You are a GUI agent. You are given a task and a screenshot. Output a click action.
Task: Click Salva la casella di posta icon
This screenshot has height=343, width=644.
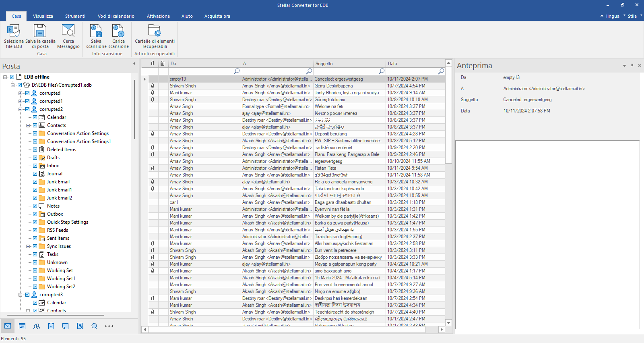coord(40,36)
